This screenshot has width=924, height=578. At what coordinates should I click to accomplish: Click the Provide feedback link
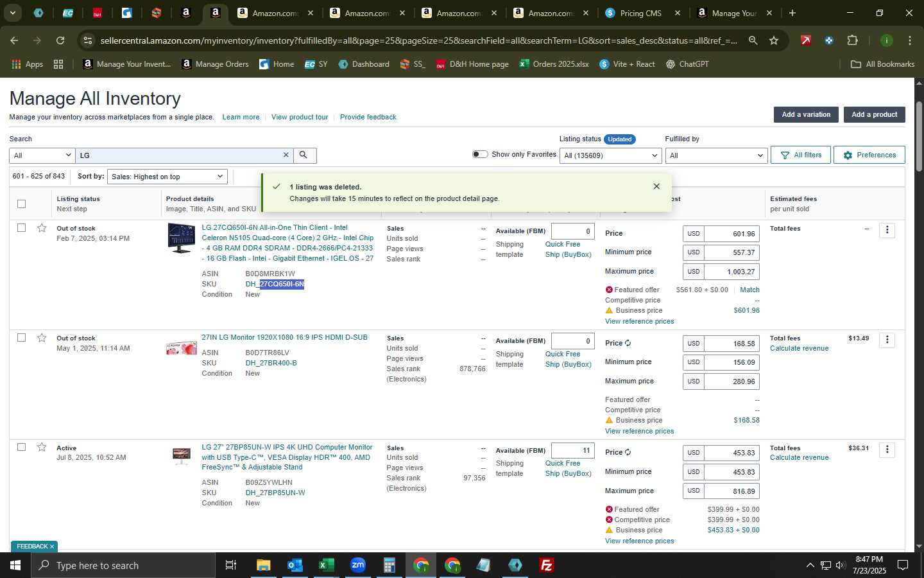pos(368,117)
